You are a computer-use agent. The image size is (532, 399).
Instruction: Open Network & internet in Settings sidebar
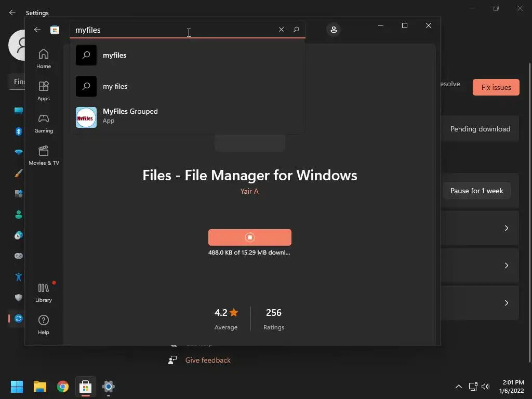(19, 152)
